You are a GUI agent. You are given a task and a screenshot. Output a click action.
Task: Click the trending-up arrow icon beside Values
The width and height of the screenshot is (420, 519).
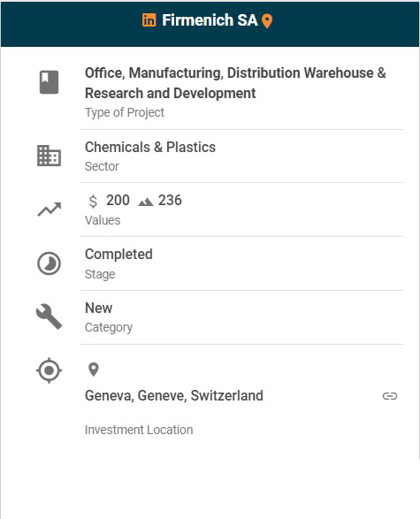50,210
